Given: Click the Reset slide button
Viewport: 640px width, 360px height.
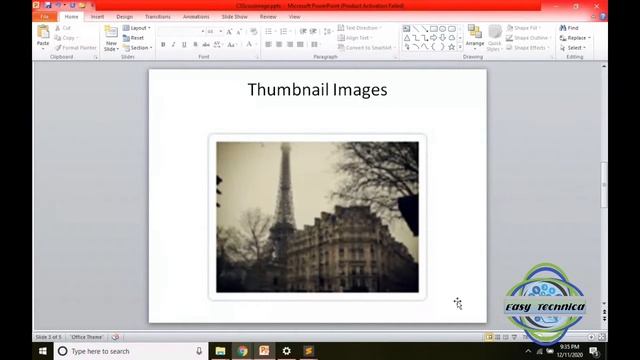Looking at the screenshot, I should pos(133,38).
